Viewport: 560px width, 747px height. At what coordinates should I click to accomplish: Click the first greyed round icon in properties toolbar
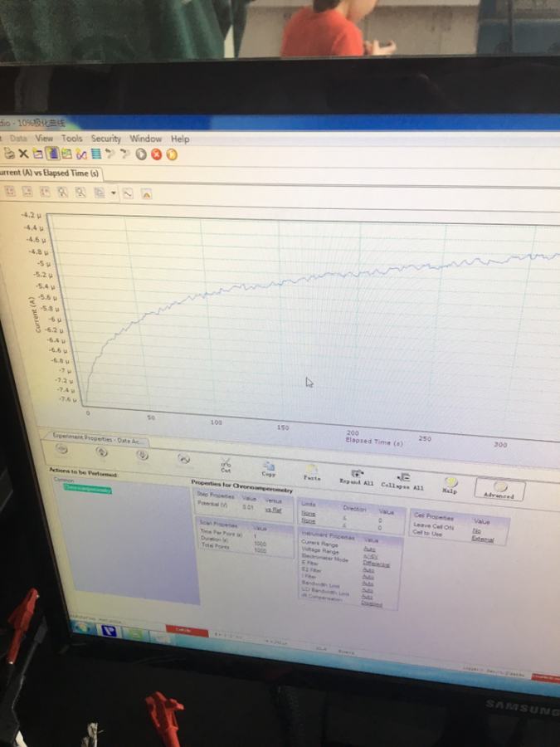62,452
